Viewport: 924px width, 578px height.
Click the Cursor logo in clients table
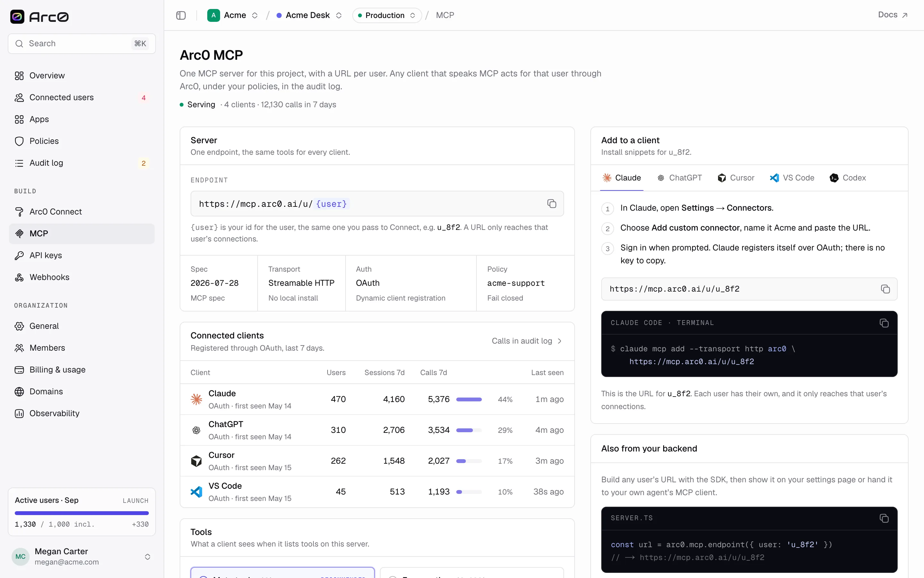(x=196, y=461)
